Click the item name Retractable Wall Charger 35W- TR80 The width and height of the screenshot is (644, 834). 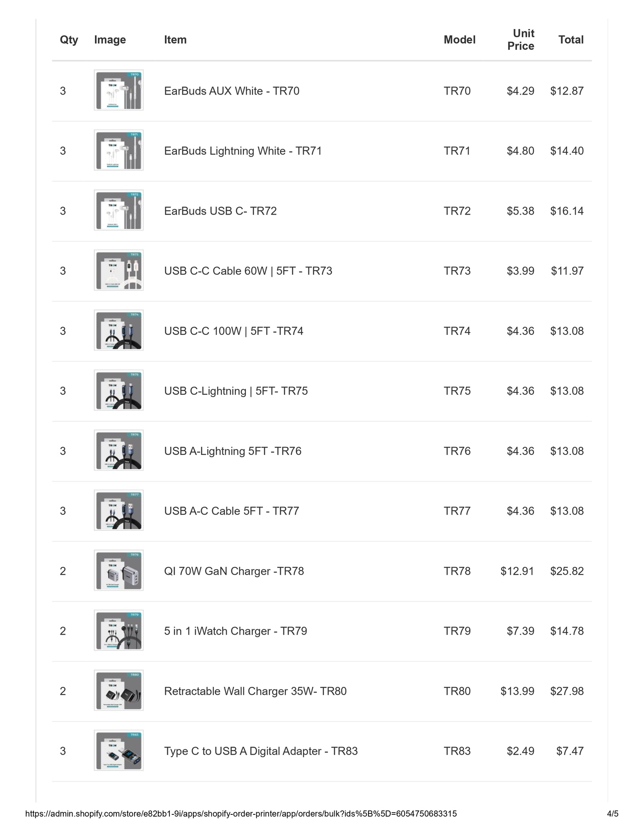coord(255,691)
